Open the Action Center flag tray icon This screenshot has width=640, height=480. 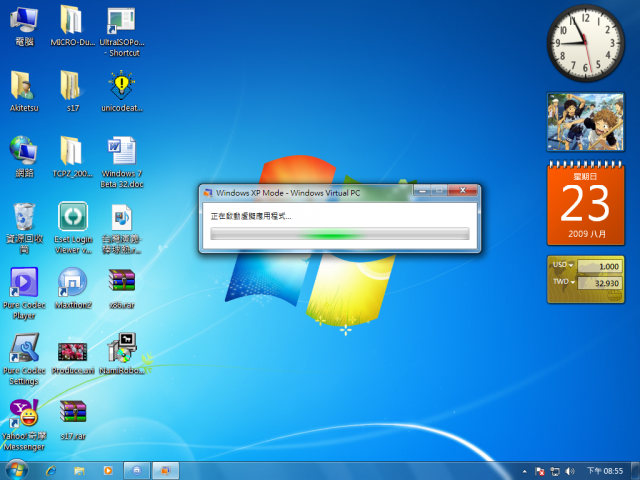click(540, 471)
